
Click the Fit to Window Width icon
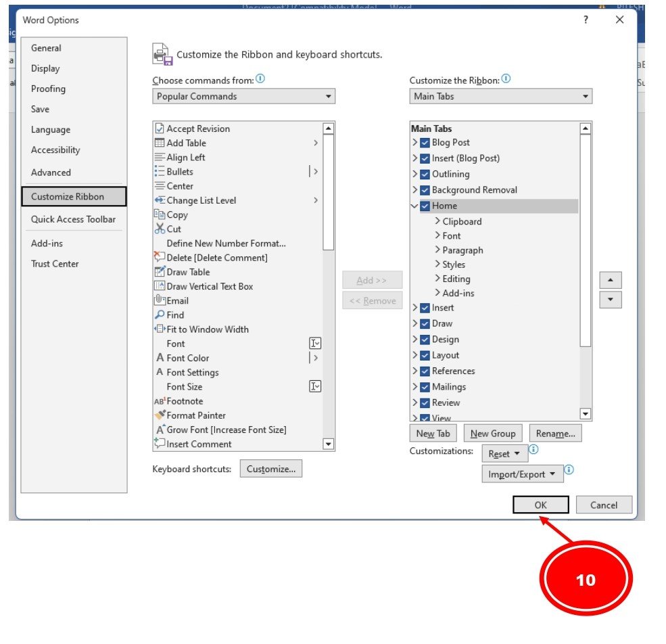pyautogui.click(x=160, y=329)
